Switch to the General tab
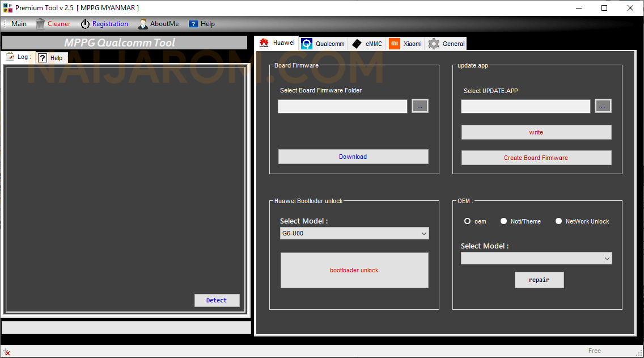 coord(446,44)
